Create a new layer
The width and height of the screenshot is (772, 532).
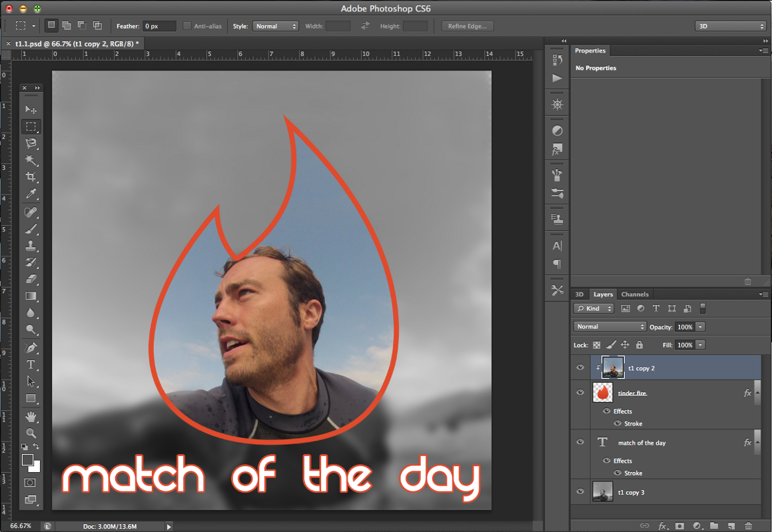pyautogui.click(x=731, y=525)
